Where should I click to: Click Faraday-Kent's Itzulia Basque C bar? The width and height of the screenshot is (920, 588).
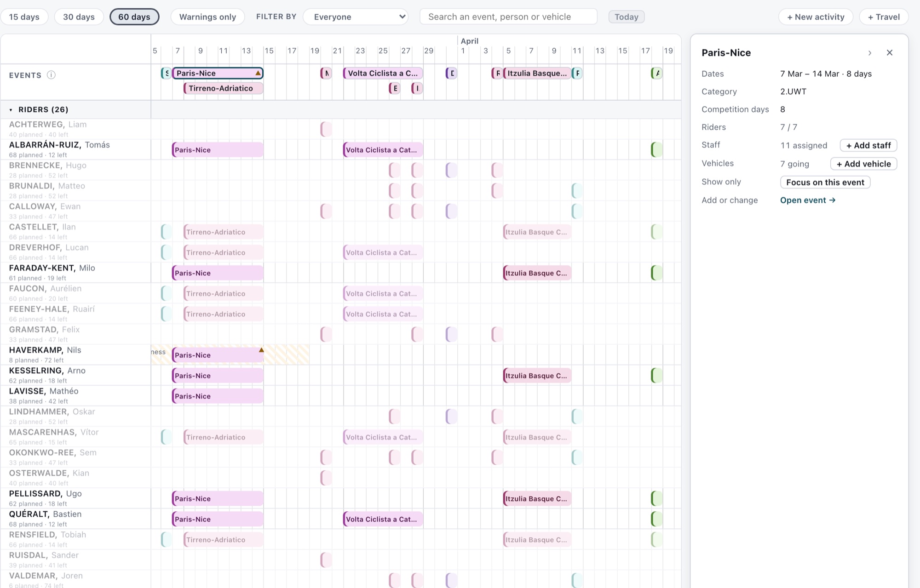pyautogui.click(x=537, y=273)
